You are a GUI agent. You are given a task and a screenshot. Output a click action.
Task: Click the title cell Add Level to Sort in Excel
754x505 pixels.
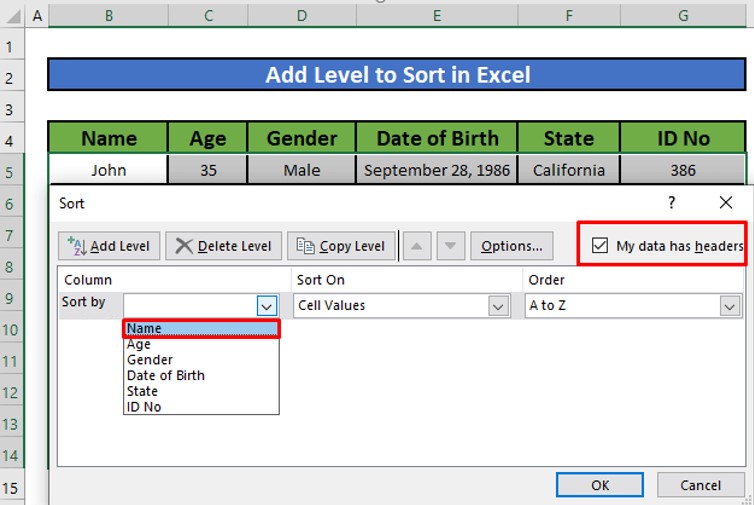tap(397, 75)
